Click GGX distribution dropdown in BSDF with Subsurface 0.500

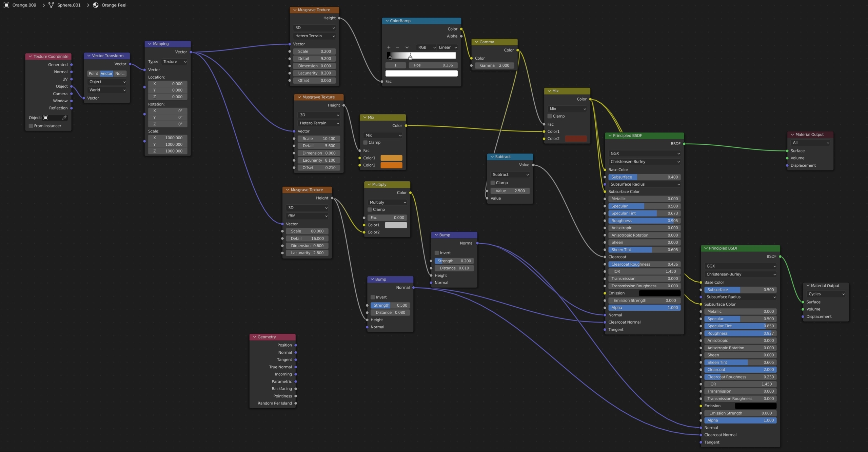pos(740,266)
